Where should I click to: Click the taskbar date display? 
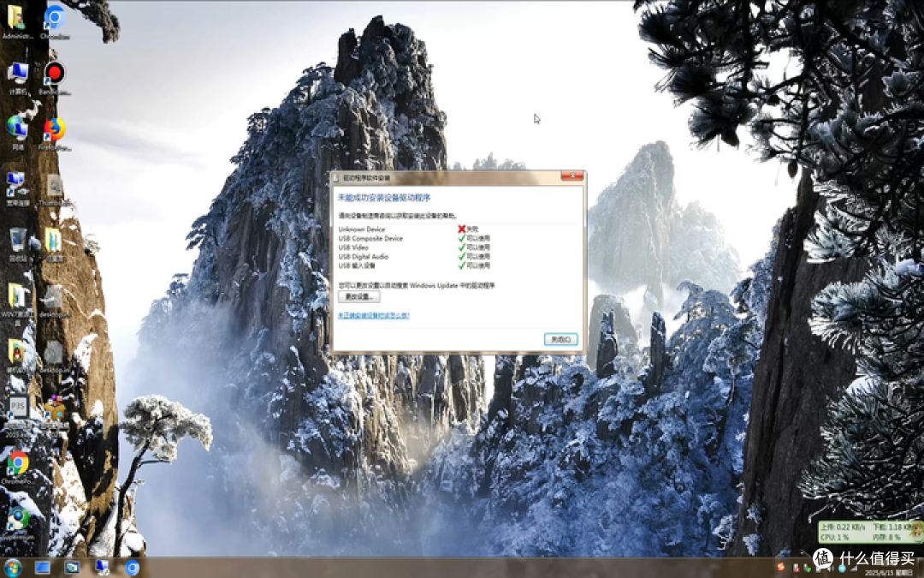pos(889,572)
